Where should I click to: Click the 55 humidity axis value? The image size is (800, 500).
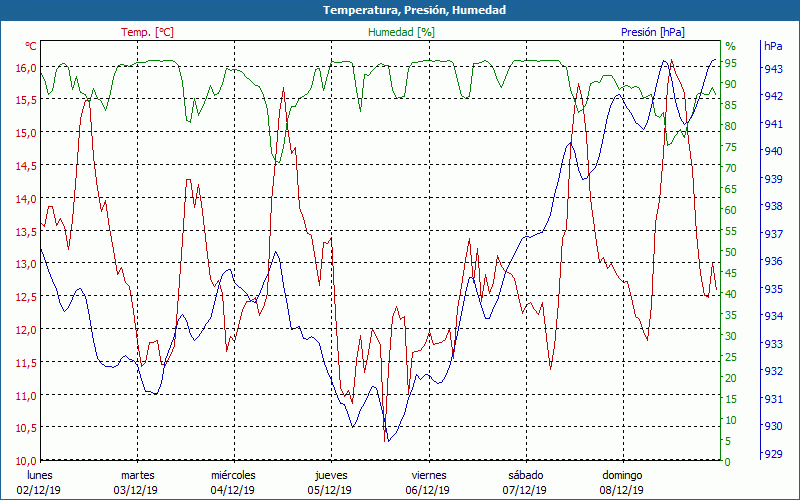coord(731,231)
